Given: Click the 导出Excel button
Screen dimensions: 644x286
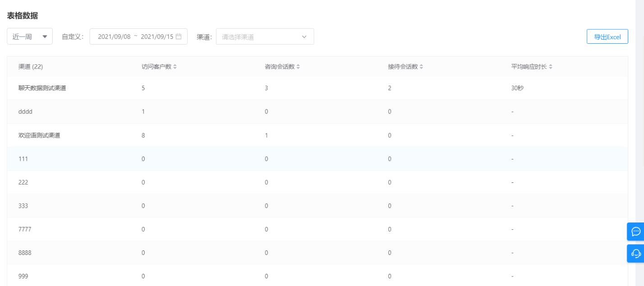Looking at the screenshot, I should (607, 37).
